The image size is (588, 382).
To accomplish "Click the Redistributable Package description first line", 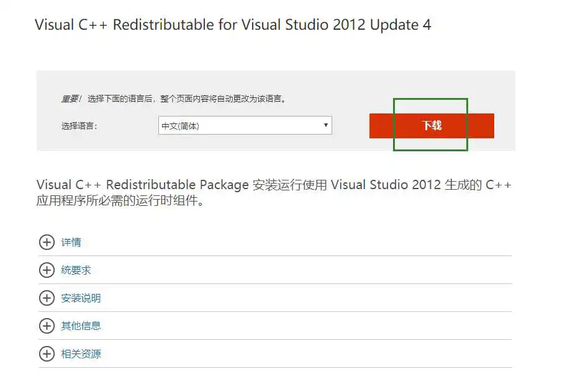I will pos(274,185).
